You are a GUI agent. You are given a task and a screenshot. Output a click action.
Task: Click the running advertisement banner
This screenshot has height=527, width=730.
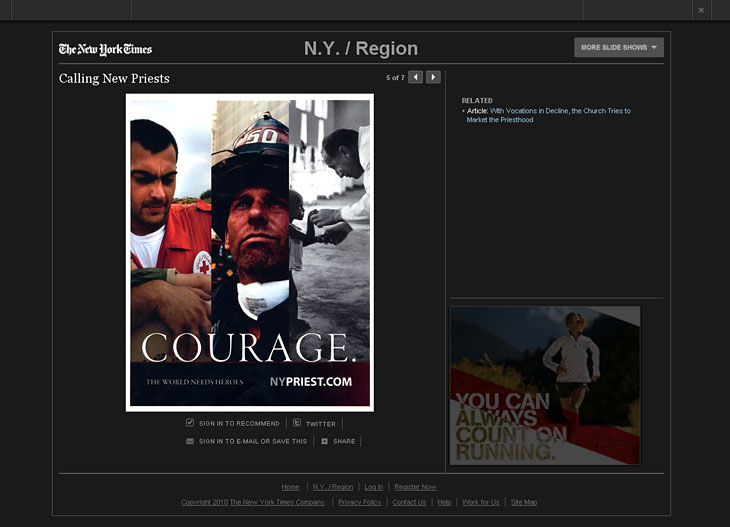tap(545, 385)
